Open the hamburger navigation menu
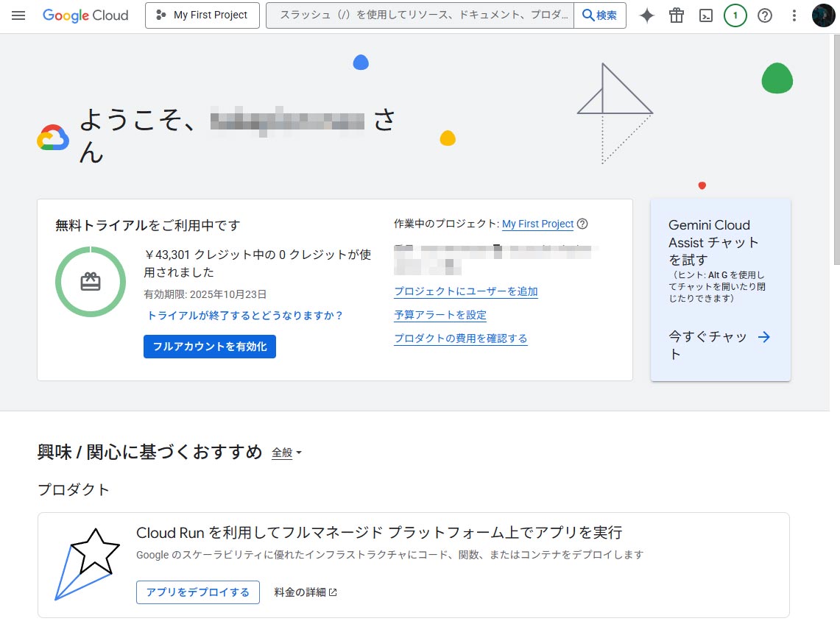The image size is (840, 624). click(x=18, y=15)
